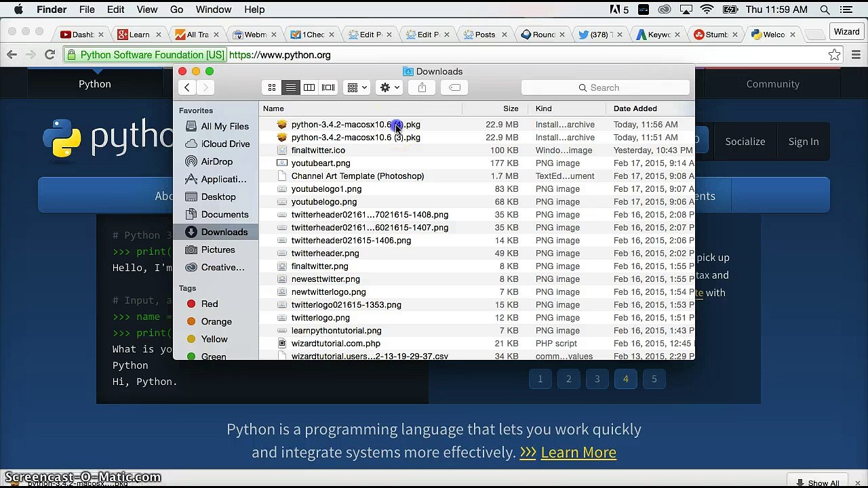Image resolution: width=868 pixels, height=488 pixels.
Task: Open the Apple menu
Action: [x=18, y=9]
